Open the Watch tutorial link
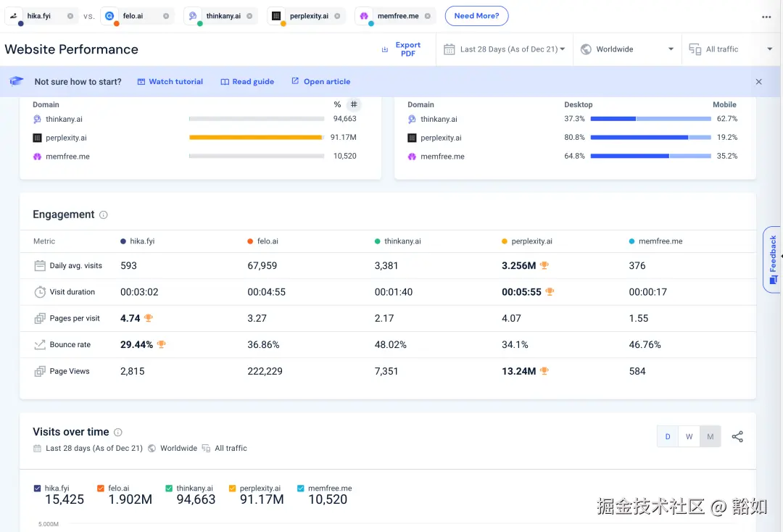 (x=170, y=81)
